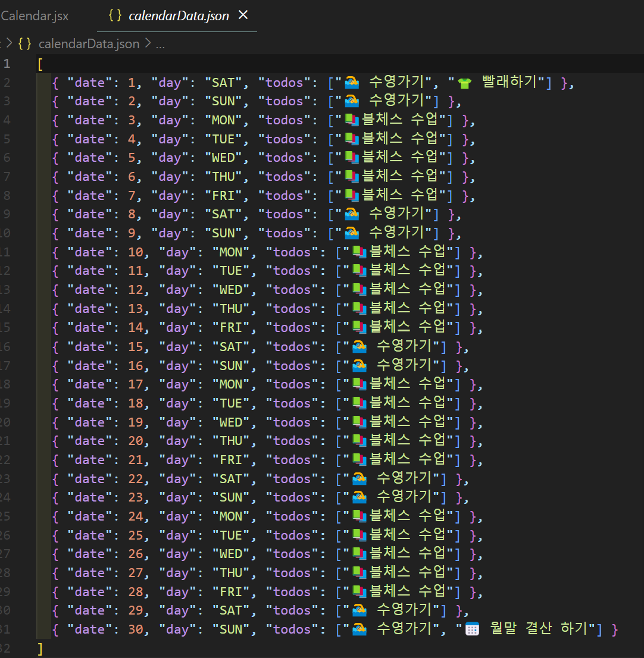Click the books emoji on date 28 line
Viewport: 644px width, 658px height.
[x=359, y=592]
